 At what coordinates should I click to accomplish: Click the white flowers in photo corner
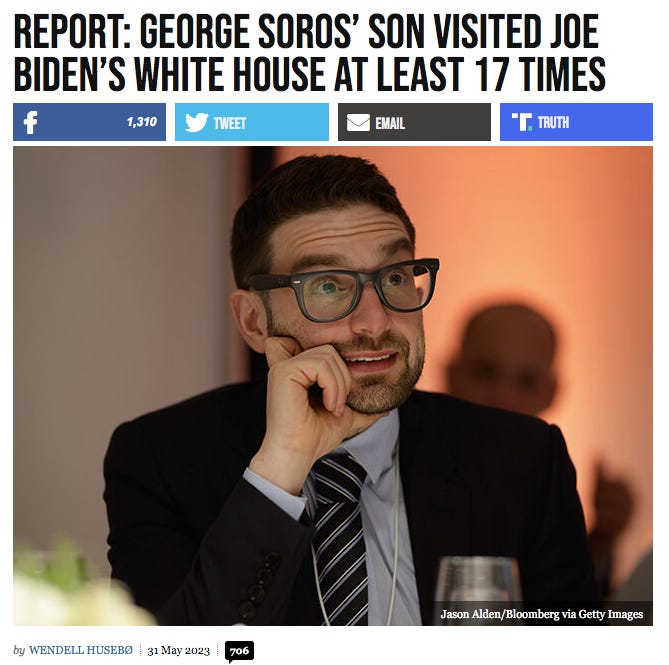pyautogui.click(x=77, y=591)
